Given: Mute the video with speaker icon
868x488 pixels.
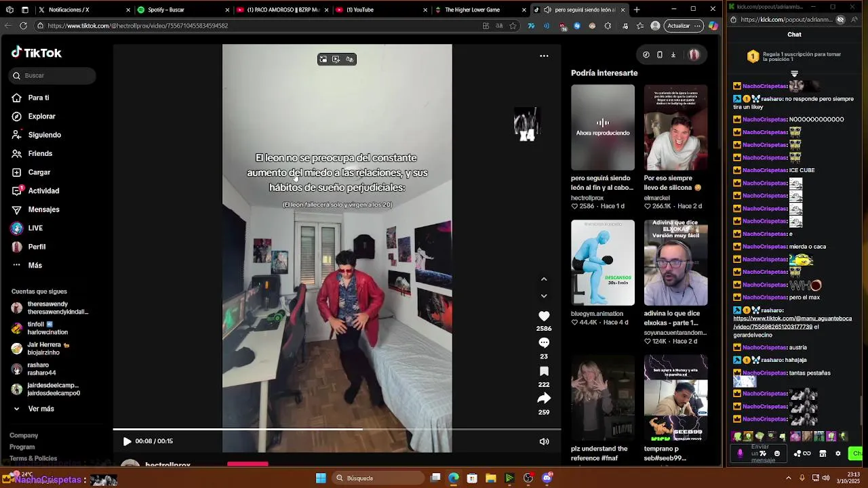Looking at the screenshot, I should tap(544, 441).
